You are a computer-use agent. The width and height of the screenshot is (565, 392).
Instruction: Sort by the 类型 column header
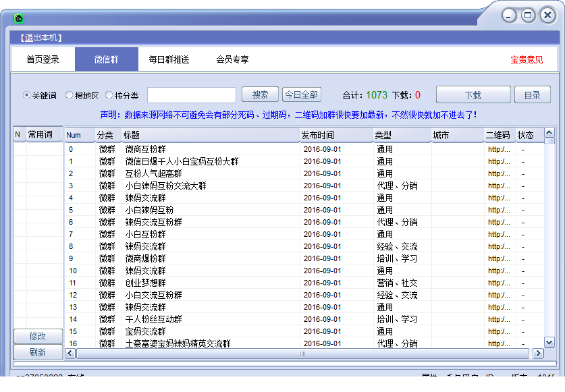coord(402,135)
